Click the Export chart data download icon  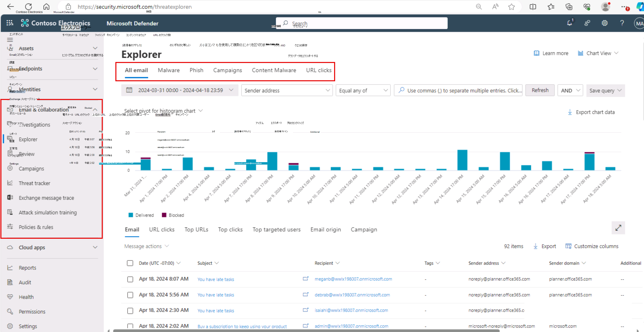[570, 112]
